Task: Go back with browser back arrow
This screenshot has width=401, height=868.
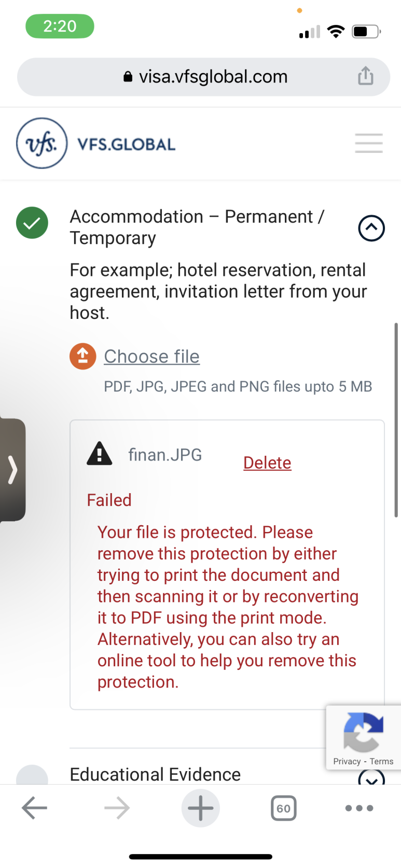Action: point(35,808)
